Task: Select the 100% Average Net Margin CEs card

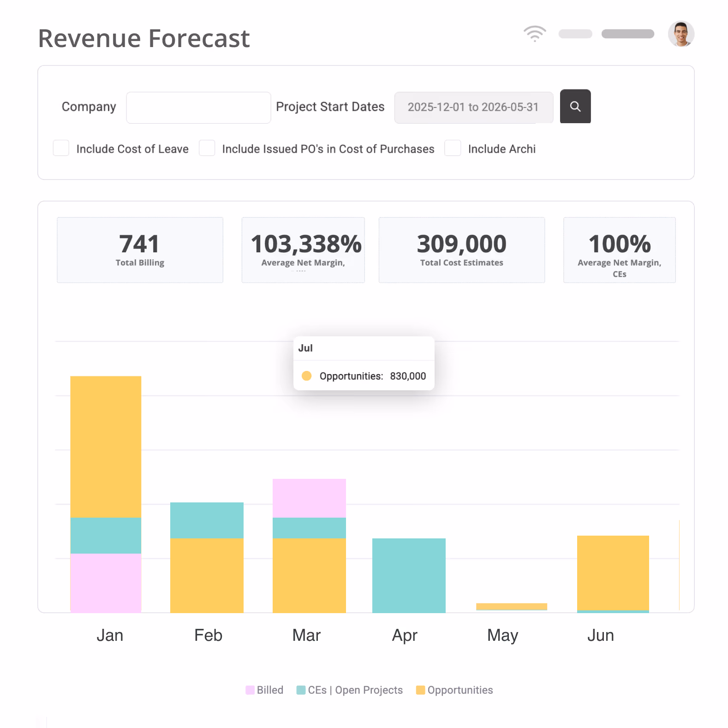Action: pos(619,250)
